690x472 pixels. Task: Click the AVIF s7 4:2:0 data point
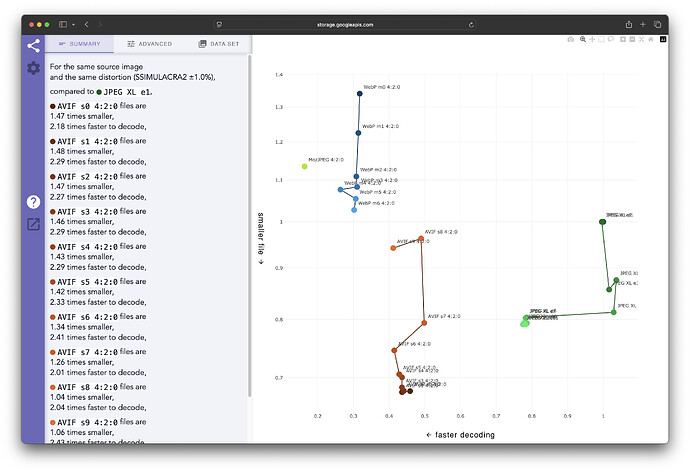(x=424, y=323)
